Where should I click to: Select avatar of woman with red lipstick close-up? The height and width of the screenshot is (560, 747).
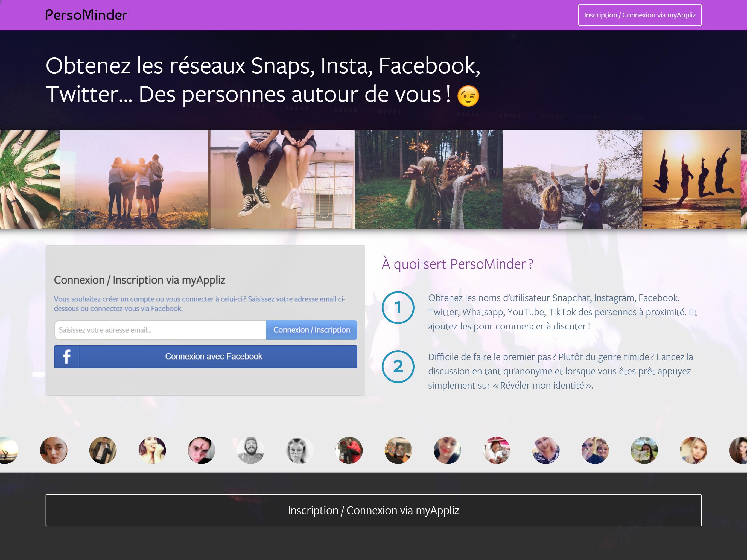coord(447,450)
